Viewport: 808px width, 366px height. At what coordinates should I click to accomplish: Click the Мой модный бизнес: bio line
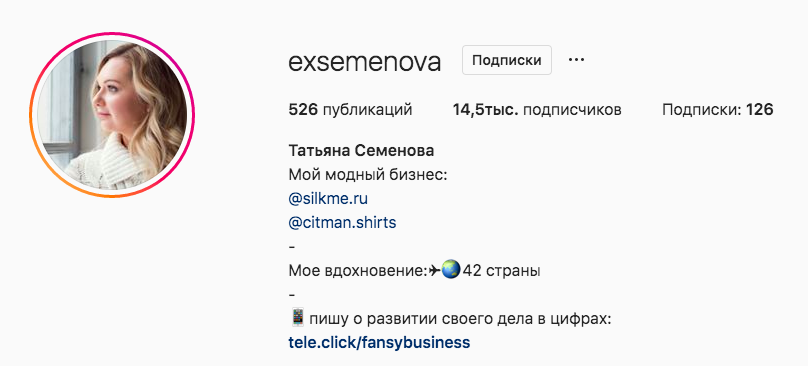pyautogui.click(x=367, y=175)
